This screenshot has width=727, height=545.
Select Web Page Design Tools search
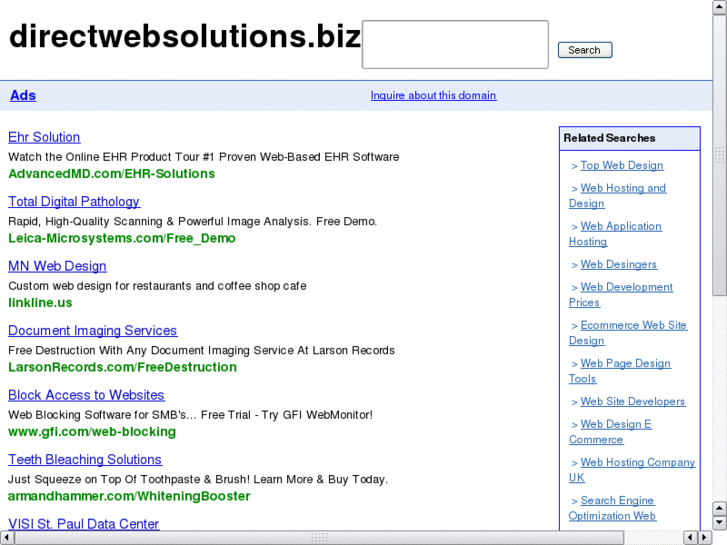coord(620,371)
